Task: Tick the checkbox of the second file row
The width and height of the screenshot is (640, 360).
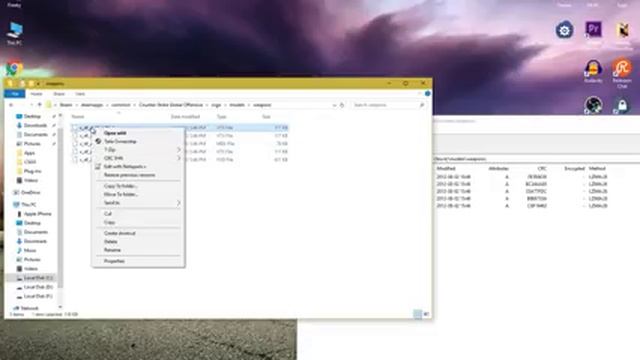Action: pos(75,136)
